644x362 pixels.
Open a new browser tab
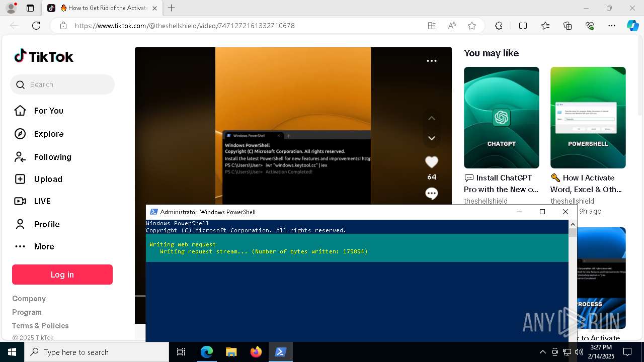pyautogui.click(x=172, y=8)
